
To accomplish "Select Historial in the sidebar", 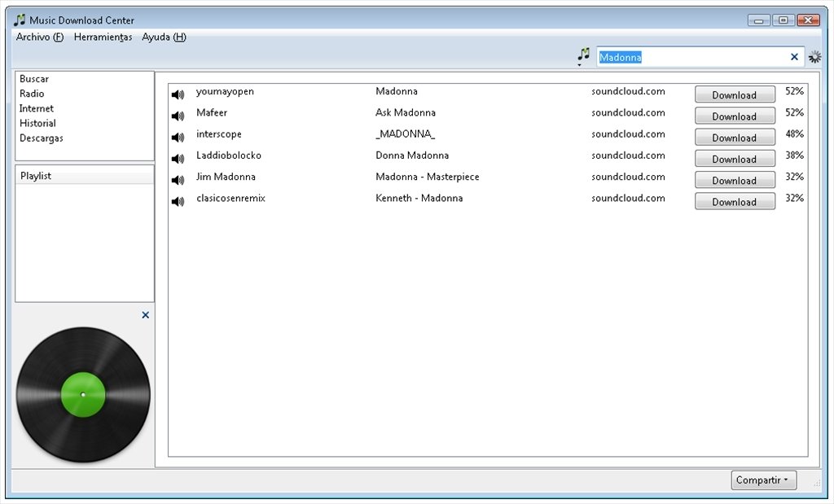I will [x=37, y=123].
